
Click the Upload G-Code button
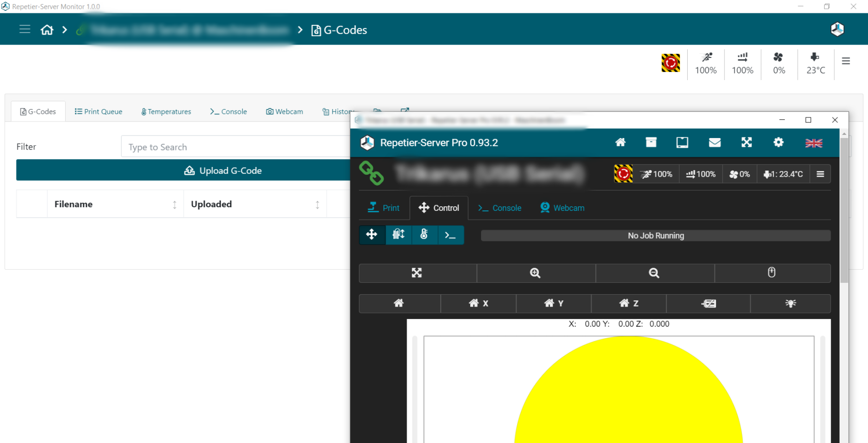coord(183,171)
